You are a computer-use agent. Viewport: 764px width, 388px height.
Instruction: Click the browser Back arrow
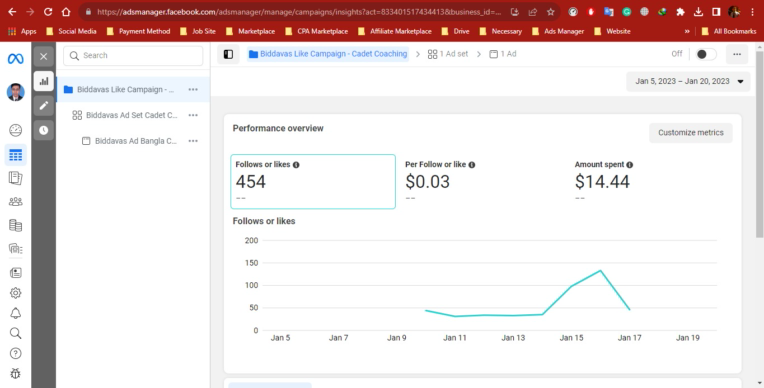(12, 12)
